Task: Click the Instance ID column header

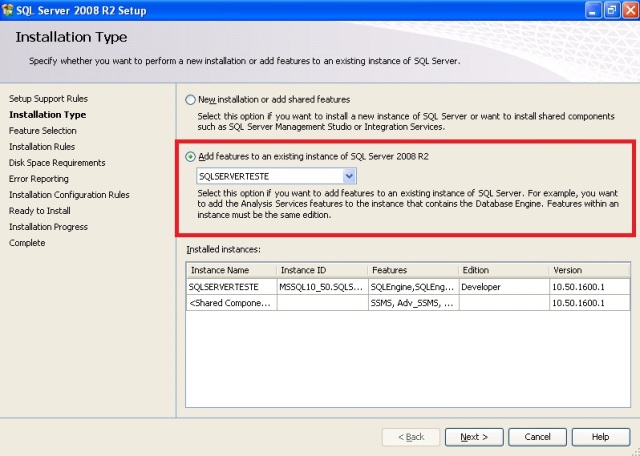Action: [x=321, y=270]
